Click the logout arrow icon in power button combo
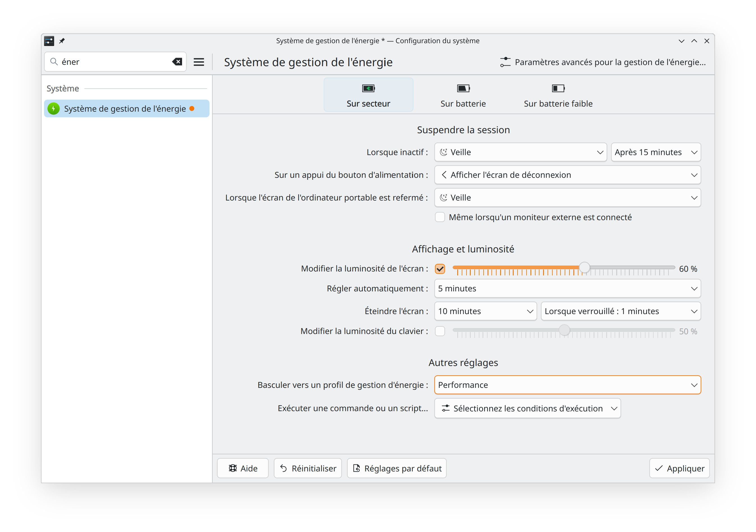Image resolution: width=756 pixels, height=532 pixels. click(x=444, y=175)
